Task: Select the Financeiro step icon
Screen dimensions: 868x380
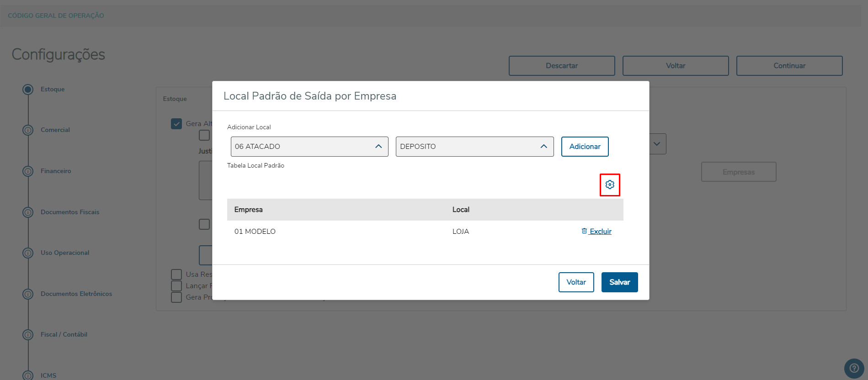Action: (x=28, y=171)
